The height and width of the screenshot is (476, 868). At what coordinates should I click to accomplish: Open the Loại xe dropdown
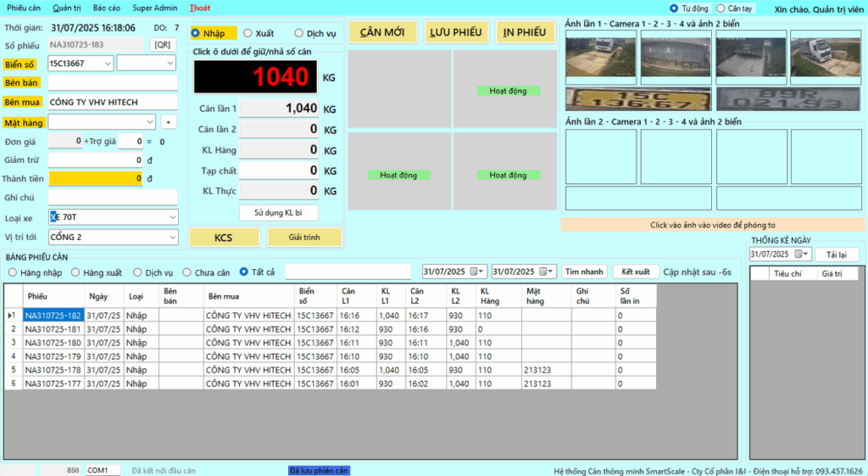(x=172, y=217)
